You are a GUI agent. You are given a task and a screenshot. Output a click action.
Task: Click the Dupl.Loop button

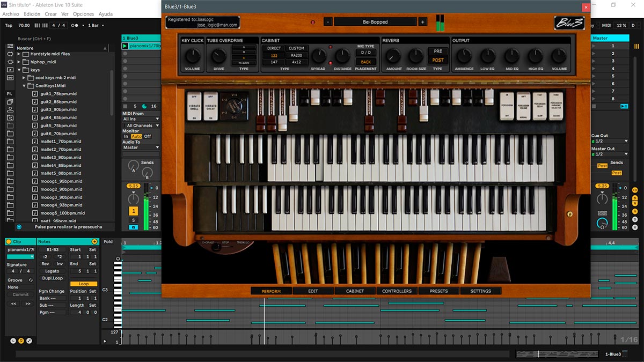click(52, 278)
